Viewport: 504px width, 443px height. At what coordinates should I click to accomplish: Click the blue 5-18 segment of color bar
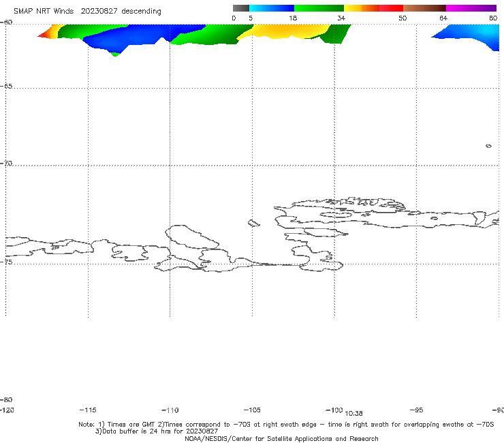(x=272, y=8)
